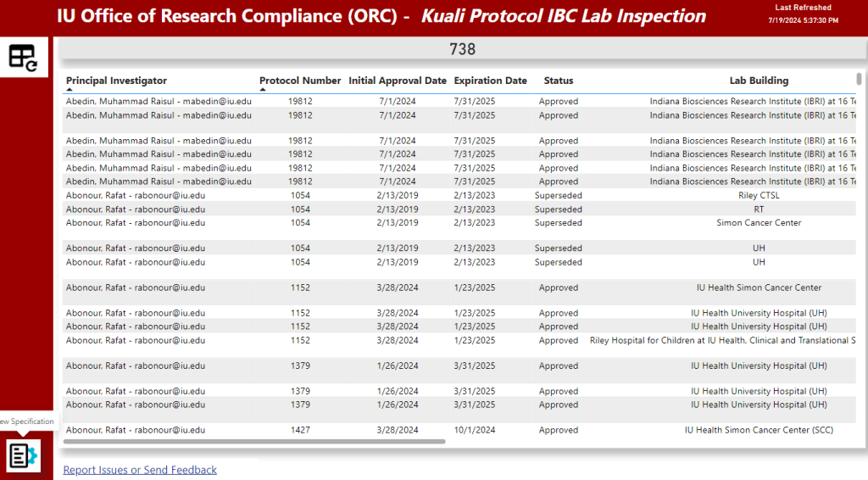Open the View Specification document icon
Viewport: 868px width, 480px height.
coord(23,455)
